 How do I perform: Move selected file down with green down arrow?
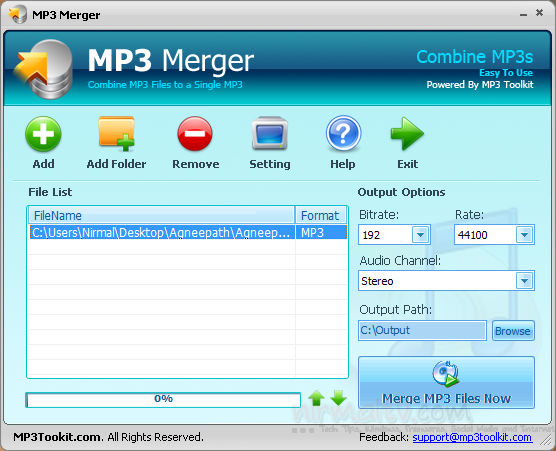(339, 398)
